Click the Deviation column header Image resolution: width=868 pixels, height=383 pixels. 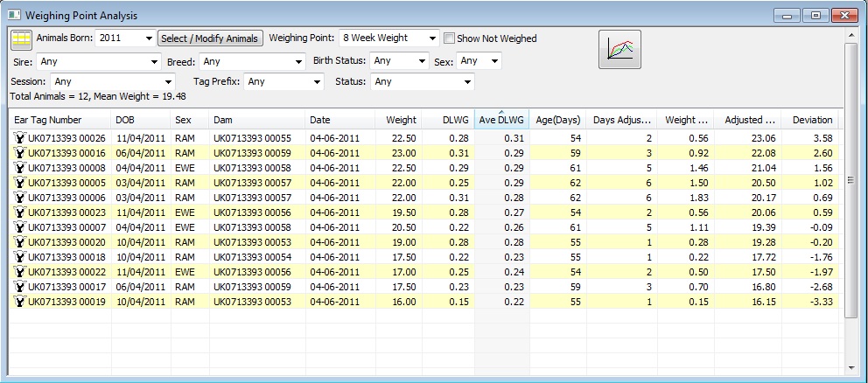point(812,120)
